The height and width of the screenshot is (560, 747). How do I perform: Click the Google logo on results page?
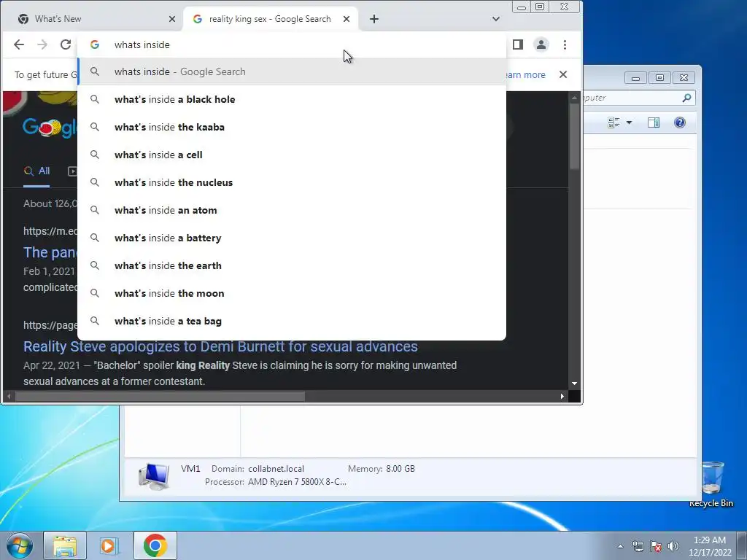coord(49,127)
